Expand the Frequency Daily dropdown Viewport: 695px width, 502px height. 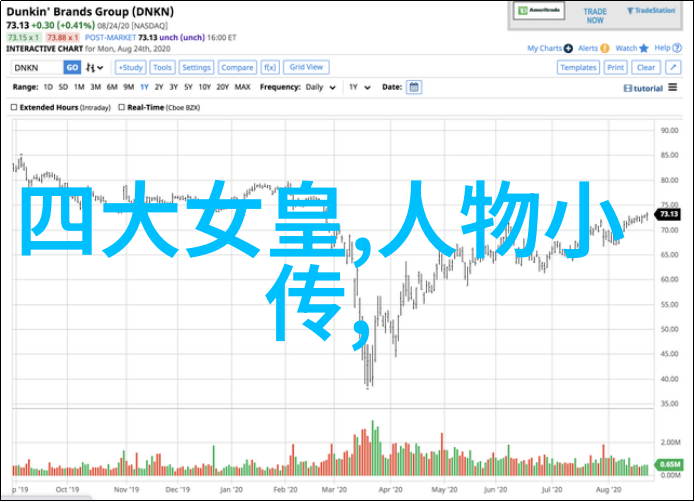[320, 87]
